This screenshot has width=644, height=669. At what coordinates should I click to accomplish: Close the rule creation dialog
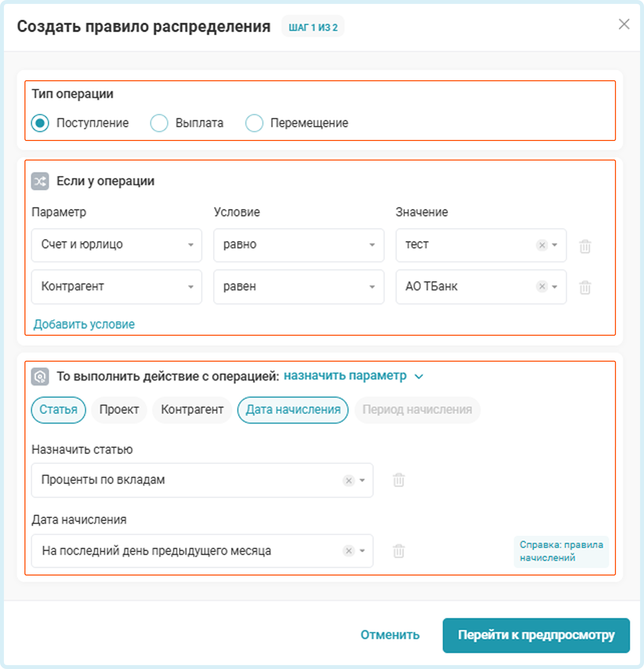(624, 24)
